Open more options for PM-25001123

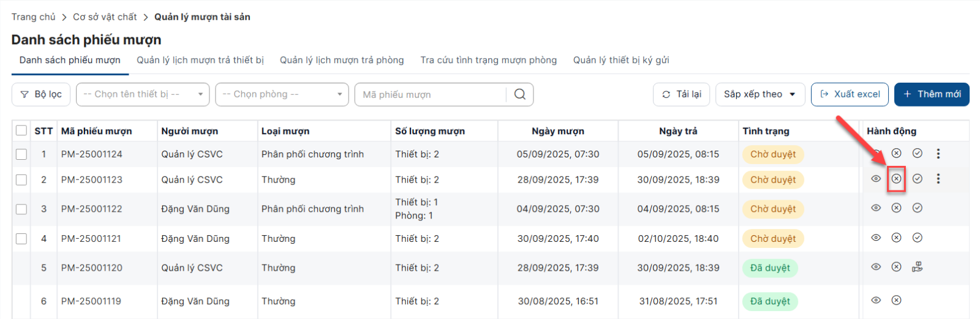click(x=938, y=179)
